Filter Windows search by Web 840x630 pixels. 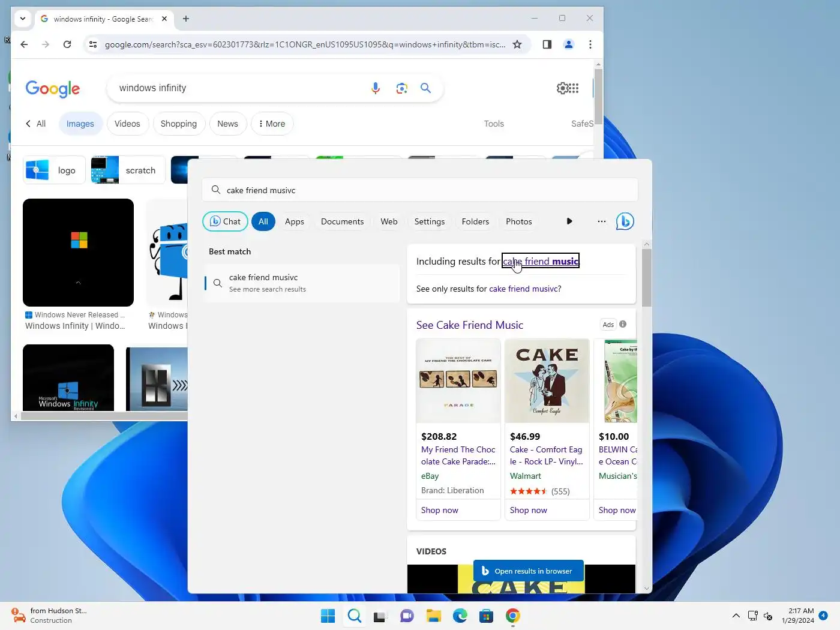click(389, 221)
